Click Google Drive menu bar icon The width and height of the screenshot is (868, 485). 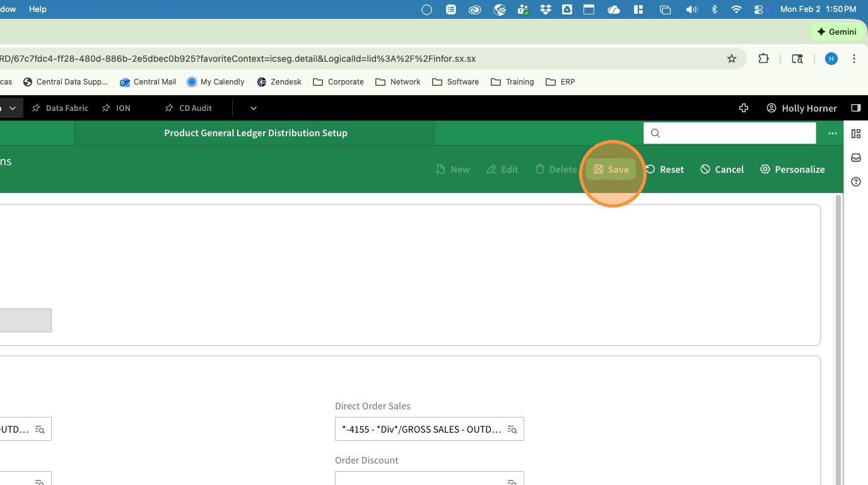[x=567, y=9]
